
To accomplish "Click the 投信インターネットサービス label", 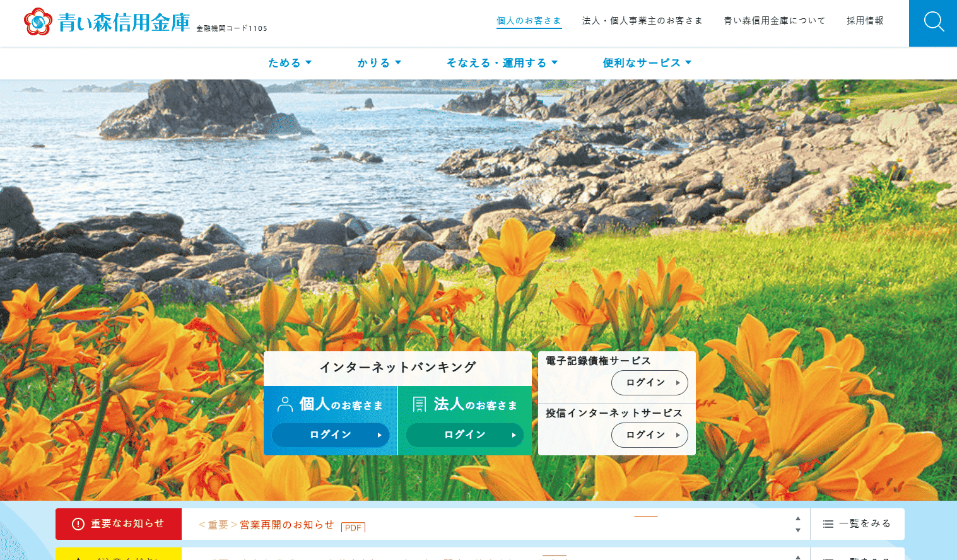I will click(x=614, y=413).
